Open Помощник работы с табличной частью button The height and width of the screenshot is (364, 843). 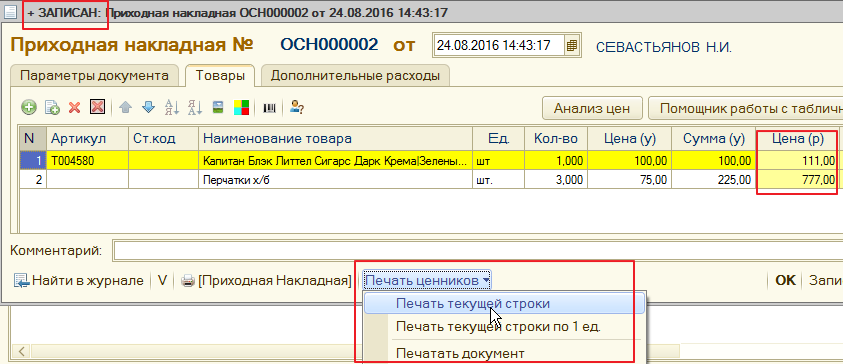coord(746,109)
